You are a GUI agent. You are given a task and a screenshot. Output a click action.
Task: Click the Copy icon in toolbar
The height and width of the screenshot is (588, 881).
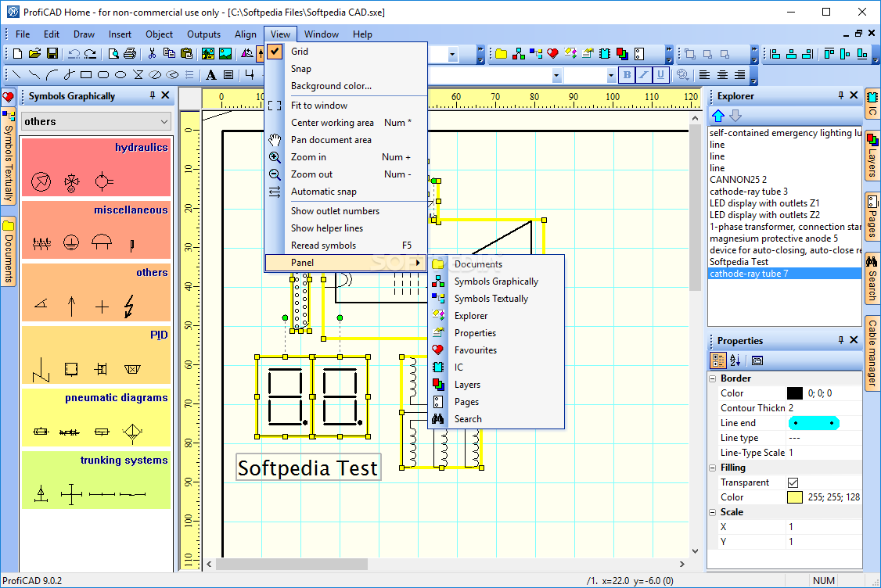click(168, 53)
